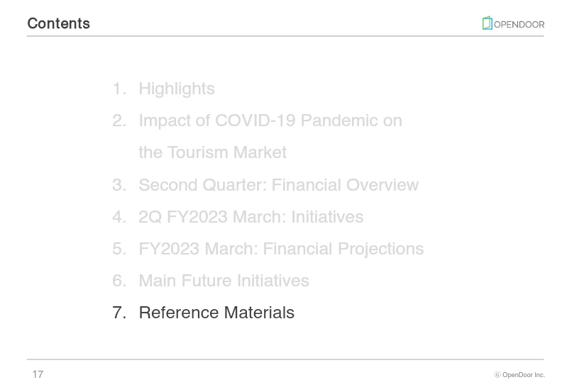The image size is (567, 392).
Task: Click the number 3 list marker
Action: (x=119, y=185)
